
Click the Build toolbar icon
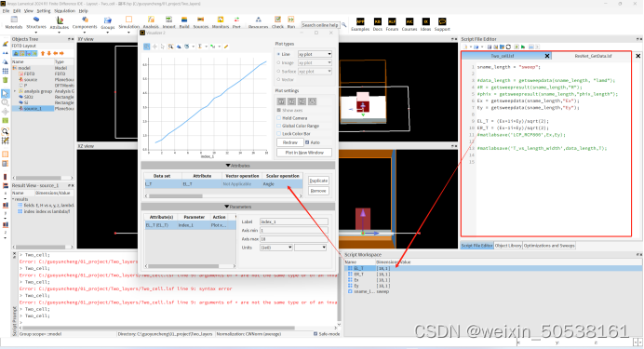pos(184,20)
